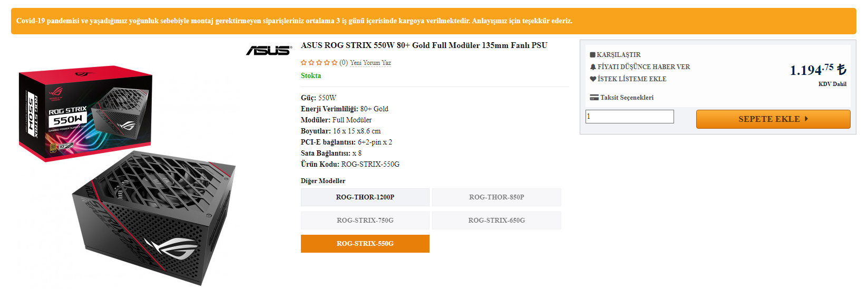Click the third rating star

[319, 63]
